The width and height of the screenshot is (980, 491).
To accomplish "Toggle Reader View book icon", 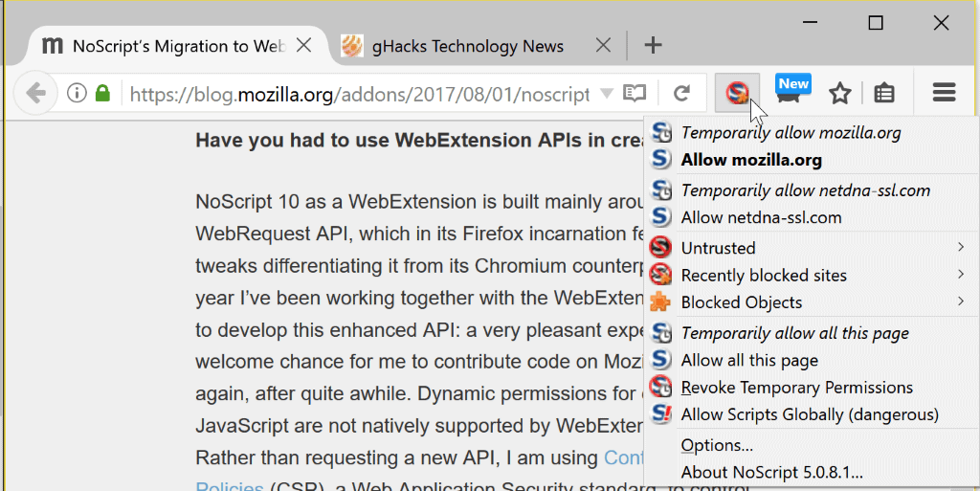I will (x=635, y=94).
